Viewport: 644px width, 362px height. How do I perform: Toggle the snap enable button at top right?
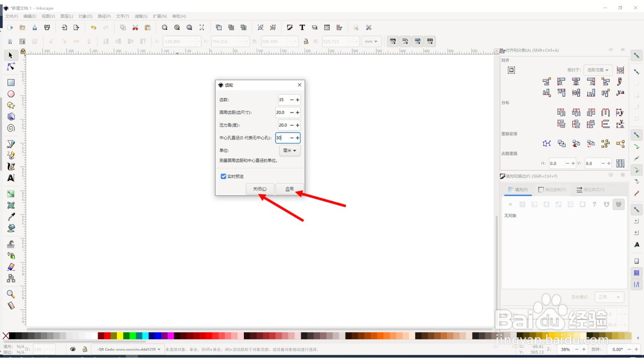tap(637, 56)
